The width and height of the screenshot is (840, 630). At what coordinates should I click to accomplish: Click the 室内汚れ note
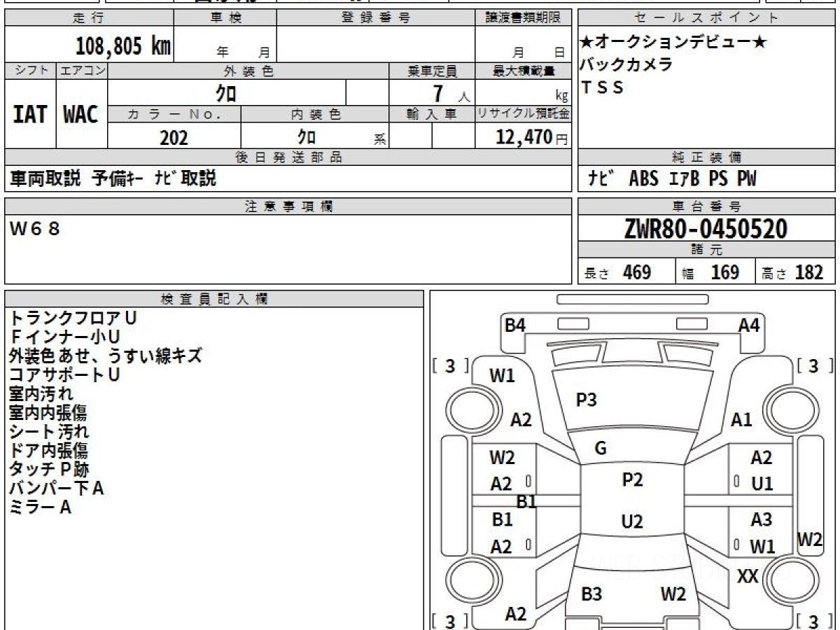coord(41,393)
